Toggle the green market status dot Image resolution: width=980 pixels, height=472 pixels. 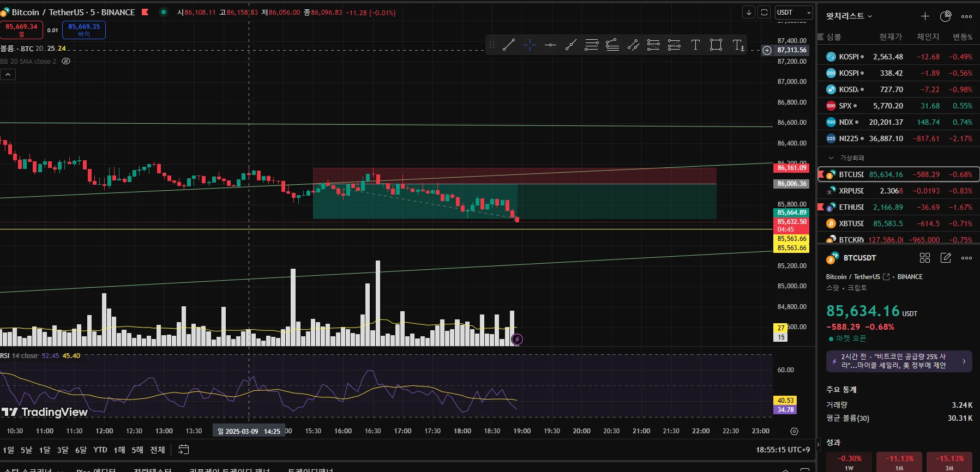coord(163,12)
